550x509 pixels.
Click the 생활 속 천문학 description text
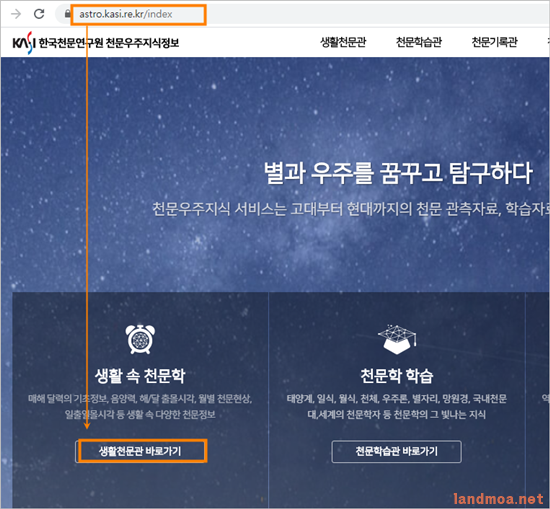(x=140, y=406)
